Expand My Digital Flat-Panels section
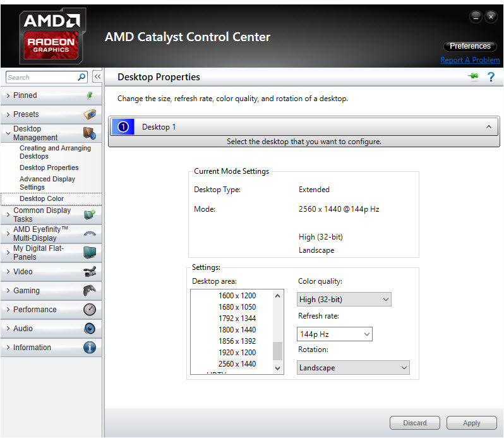This screenshot has width=504, height=438. 8,252
